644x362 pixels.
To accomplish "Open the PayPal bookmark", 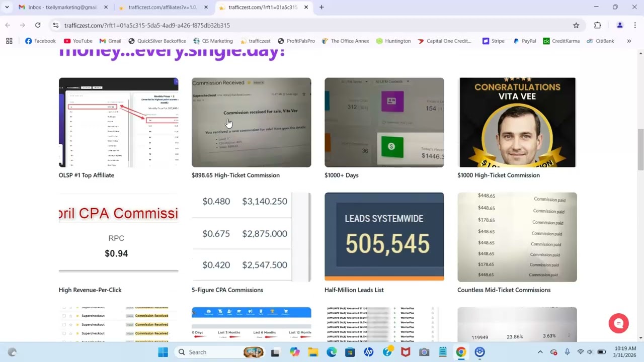I will click(524, 41).
